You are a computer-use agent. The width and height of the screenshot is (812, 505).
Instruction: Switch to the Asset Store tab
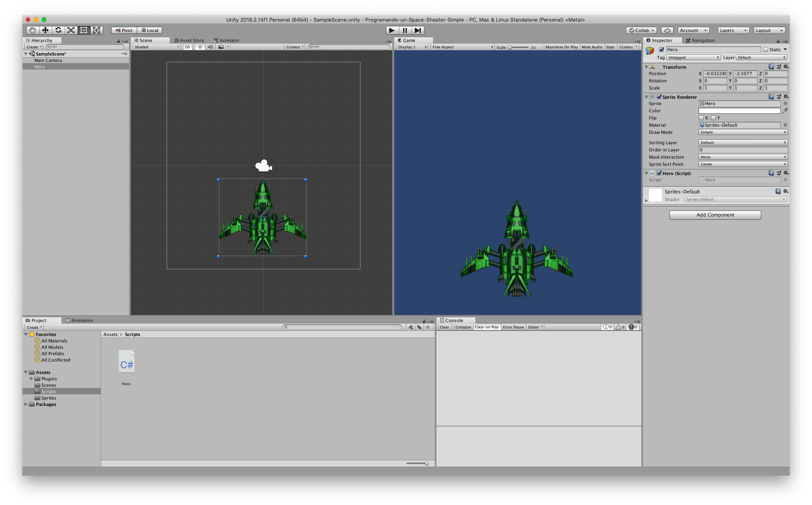[189, 40]
